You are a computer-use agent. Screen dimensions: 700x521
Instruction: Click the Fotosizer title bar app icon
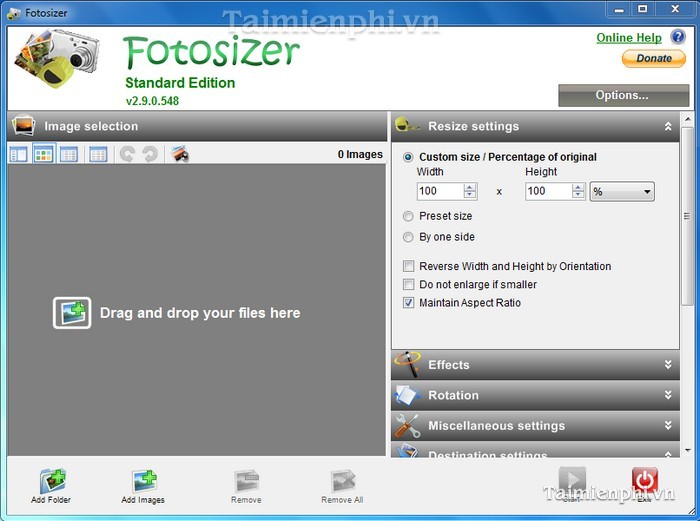(14, 13)
